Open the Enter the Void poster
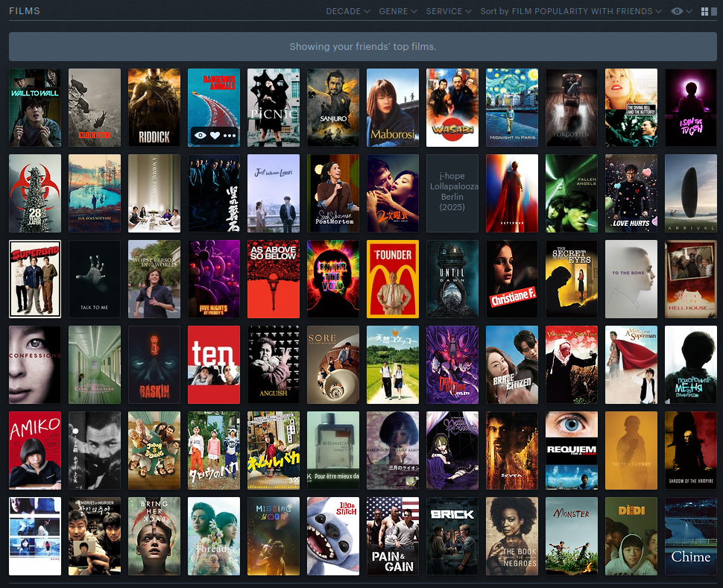Viewport: 723px width, 588px height. [x=333, y=279]
